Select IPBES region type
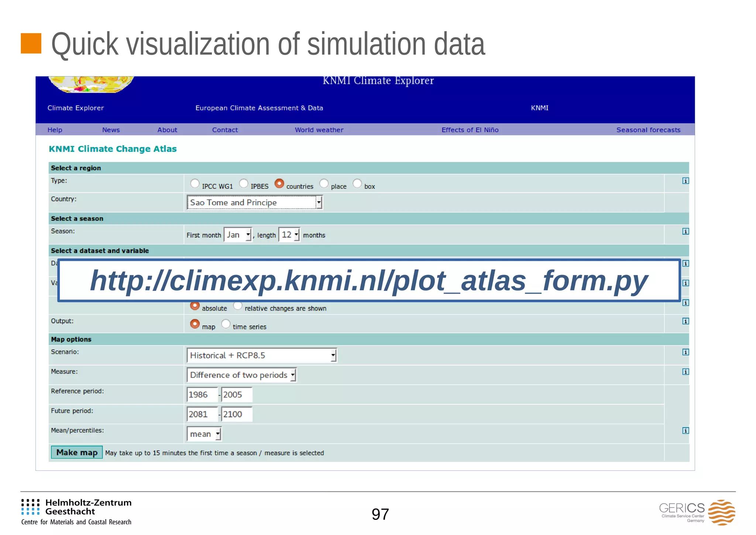 tap(244, 183)
